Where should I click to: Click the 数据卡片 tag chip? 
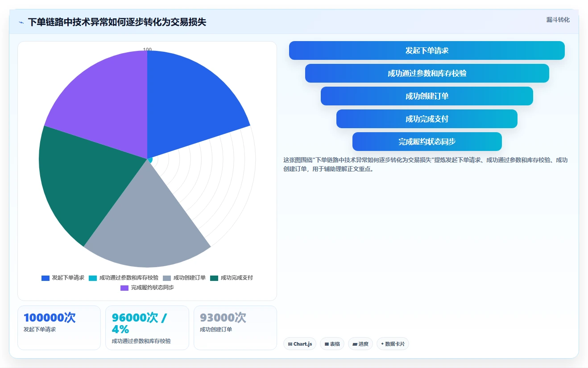coord(393,344)
